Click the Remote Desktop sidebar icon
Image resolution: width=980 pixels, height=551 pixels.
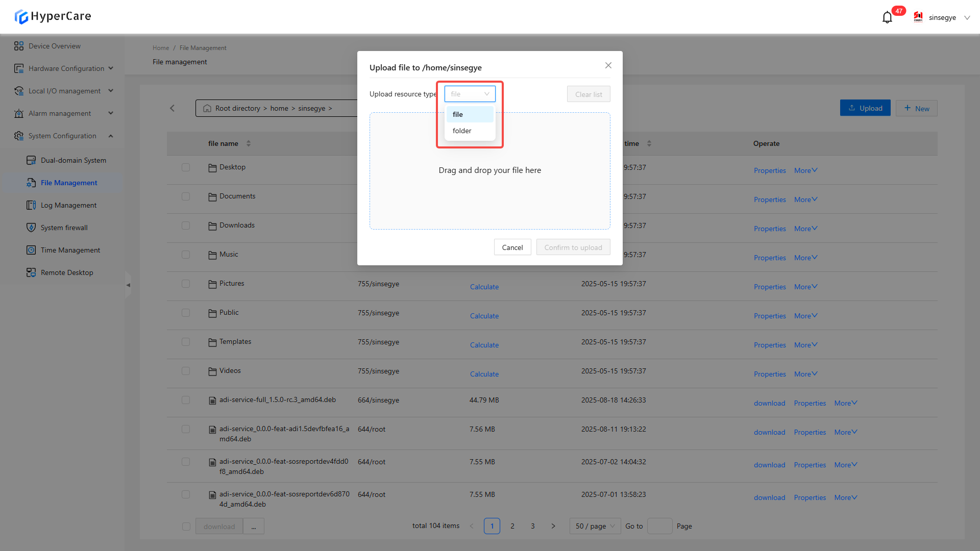31,272
